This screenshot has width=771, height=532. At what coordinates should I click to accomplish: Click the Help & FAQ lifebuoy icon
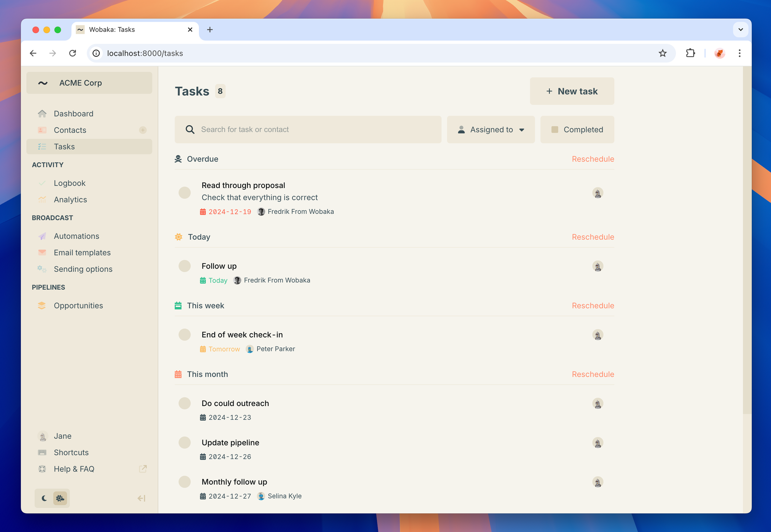click(x=42, y=469)
